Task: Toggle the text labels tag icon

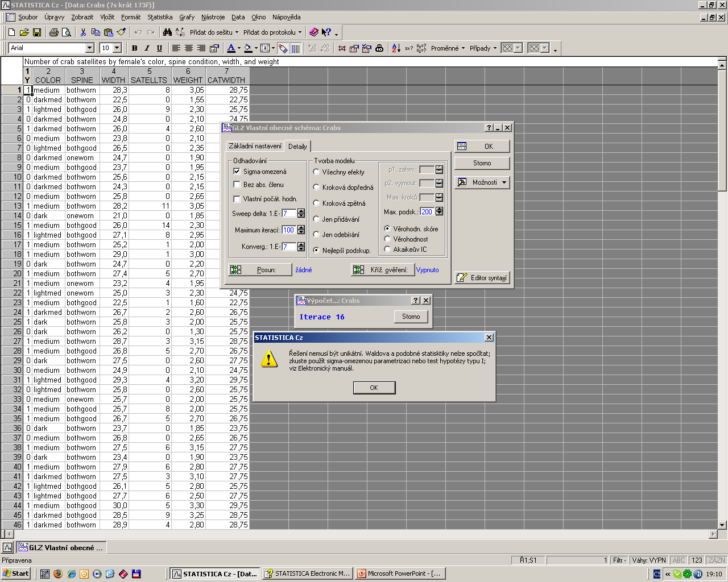Action: click(283, 48)
